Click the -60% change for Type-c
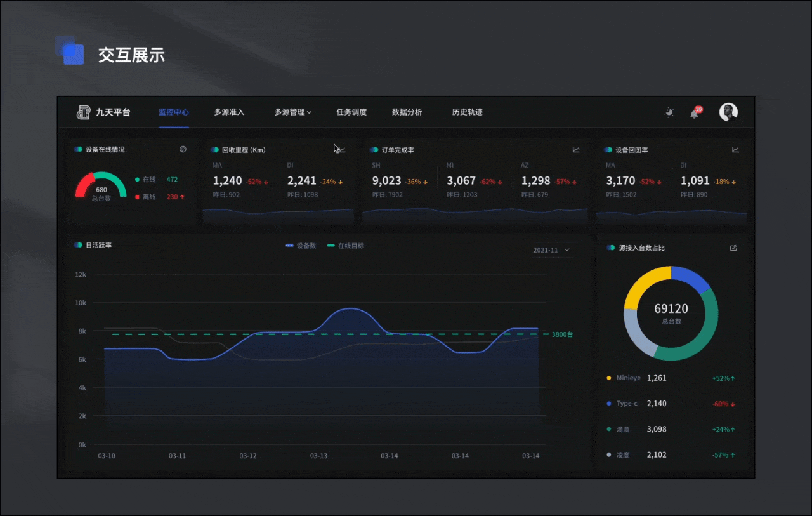This screenshot has height=516, width=812. (724, 404)
